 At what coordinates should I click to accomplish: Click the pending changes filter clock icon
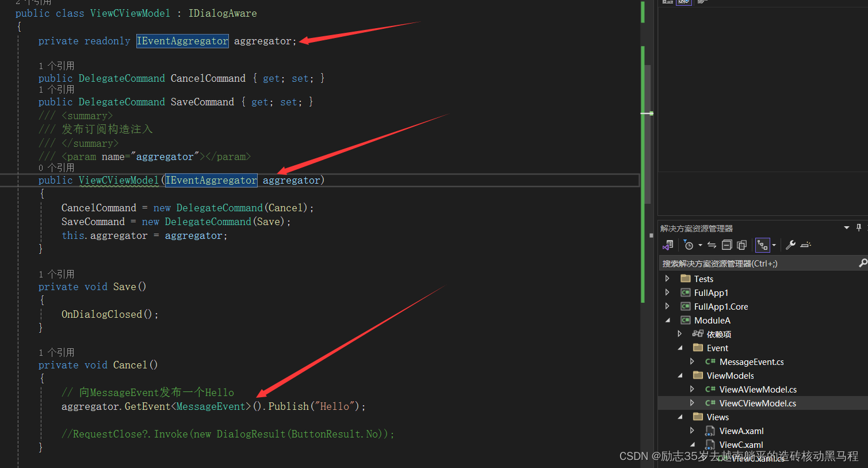tap(689, 245)
